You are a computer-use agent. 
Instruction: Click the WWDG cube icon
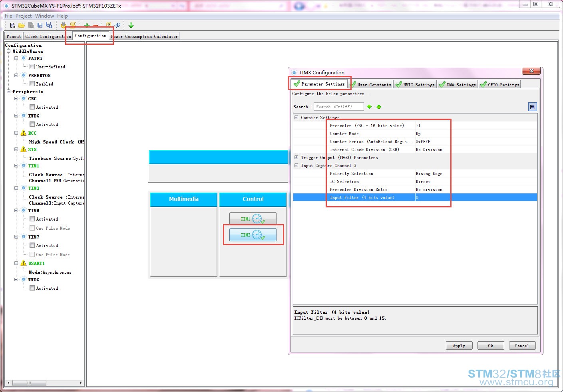[x=24, y=280]
